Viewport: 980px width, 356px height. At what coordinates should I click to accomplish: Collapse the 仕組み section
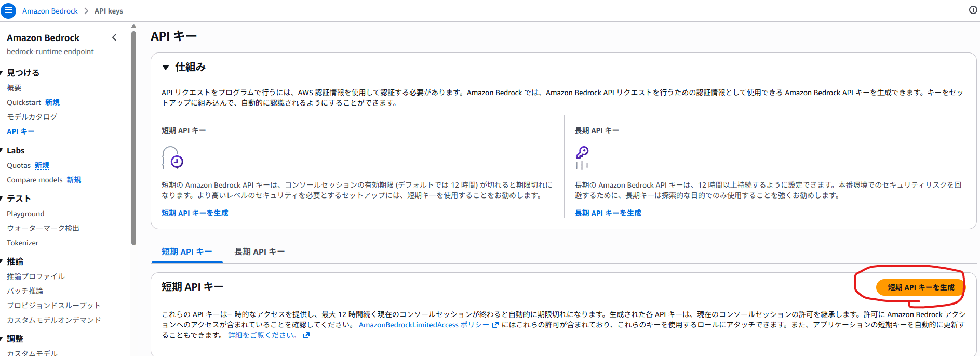tap(166, 67)
